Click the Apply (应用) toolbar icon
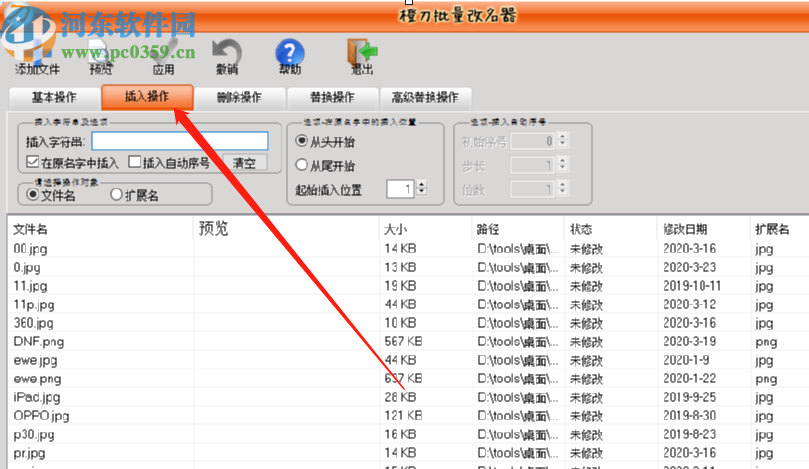This screenshot has width=809, height=469. (164, 57)
